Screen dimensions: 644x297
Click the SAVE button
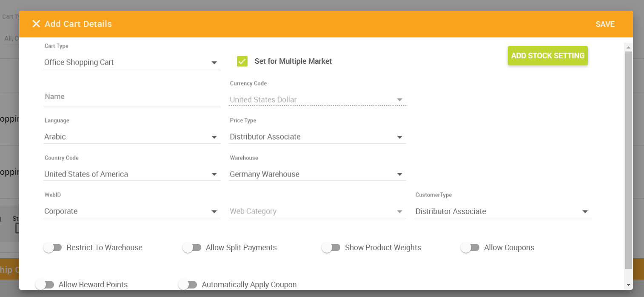pyautogui.click(x=605, y=24)
